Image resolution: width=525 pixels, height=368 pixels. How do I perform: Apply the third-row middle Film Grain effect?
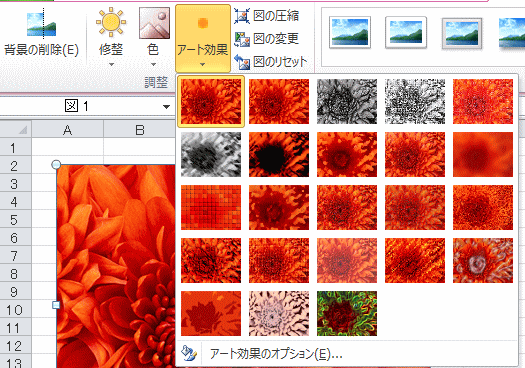point(347,207)
